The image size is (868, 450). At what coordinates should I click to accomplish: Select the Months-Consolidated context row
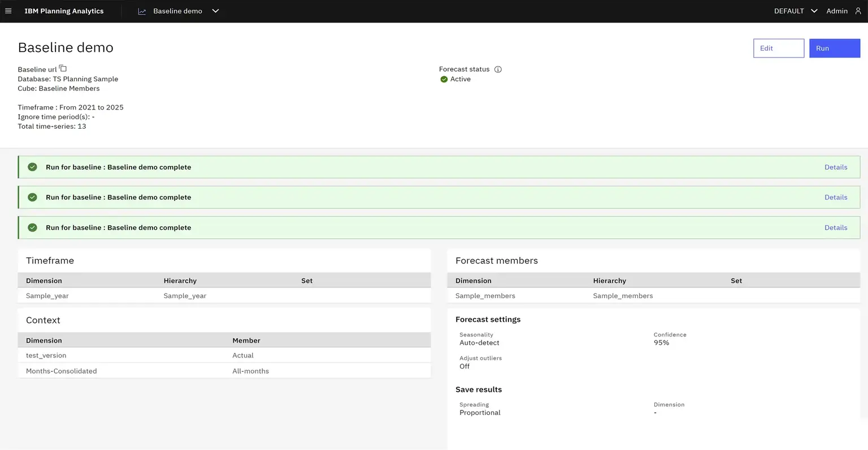click(x=224, y=371)
